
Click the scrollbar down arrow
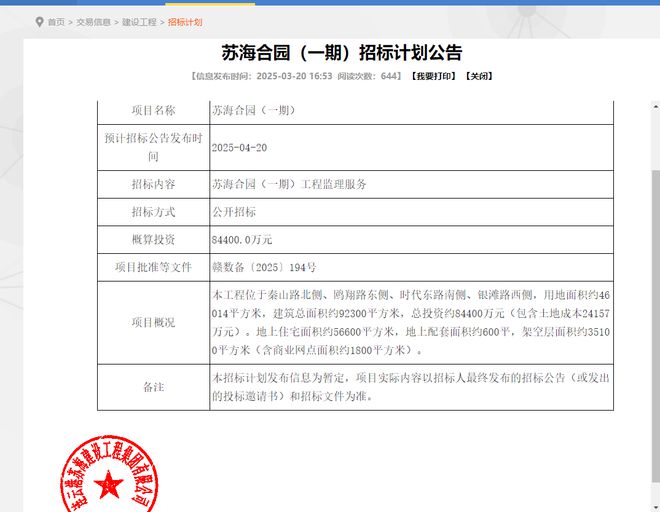coord(656,507)
